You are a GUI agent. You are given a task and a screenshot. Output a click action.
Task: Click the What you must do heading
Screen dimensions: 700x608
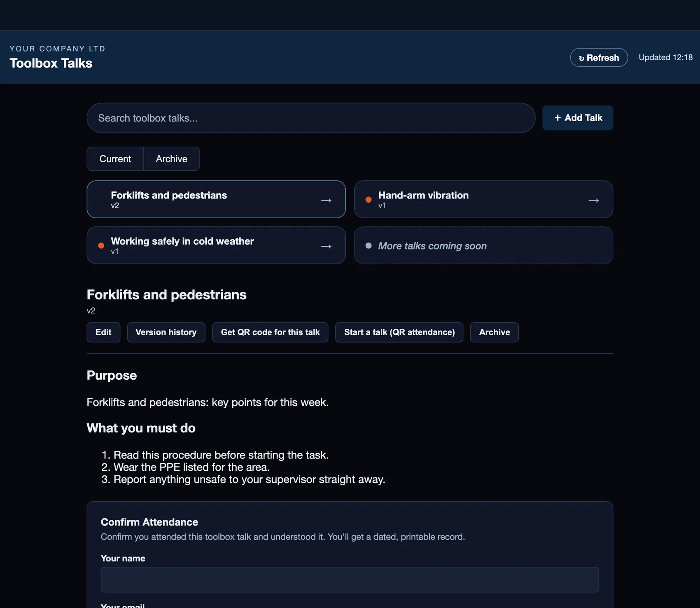tap(141, 428)
